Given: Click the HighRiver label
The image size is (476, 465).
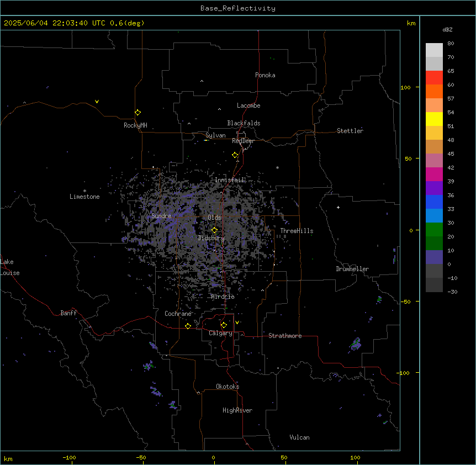Looking at the screenshot, I should (x=237, y=410).
